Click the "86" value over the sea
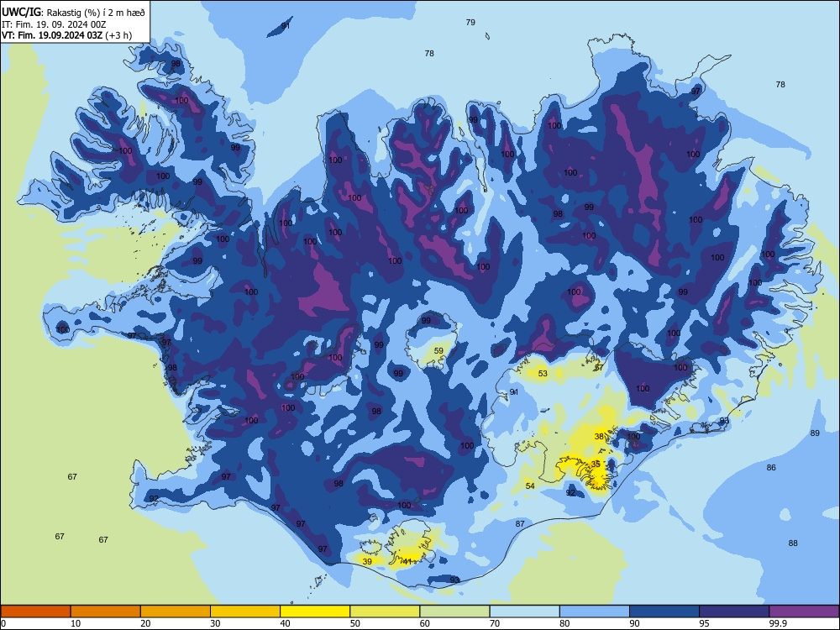The height and width of the screenshot is (630, 840). click(771, 468)
